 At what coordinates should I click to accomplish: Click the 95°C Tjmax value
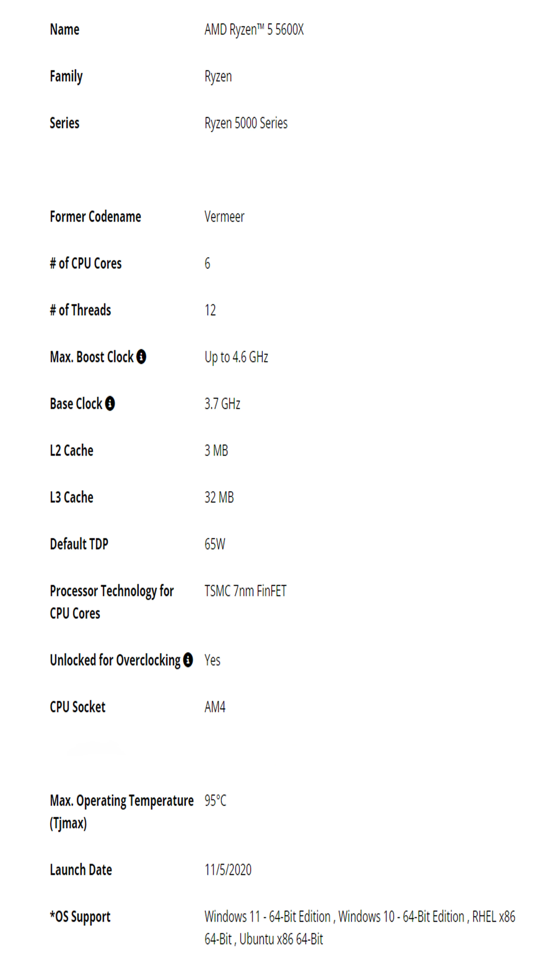coord(215,801)
